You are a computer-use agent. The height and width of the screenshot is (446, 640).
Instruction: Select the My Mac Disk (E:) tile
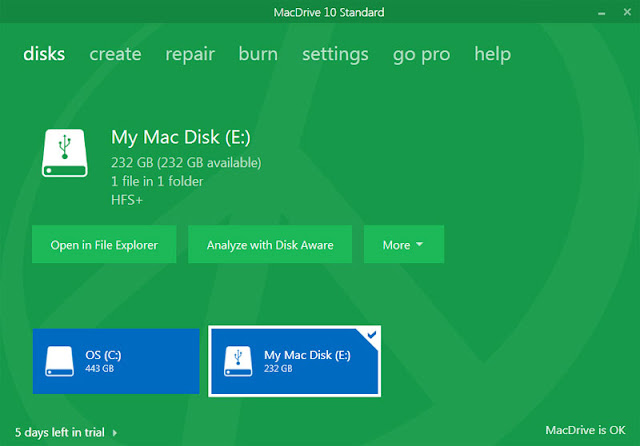tap(294, 361)
